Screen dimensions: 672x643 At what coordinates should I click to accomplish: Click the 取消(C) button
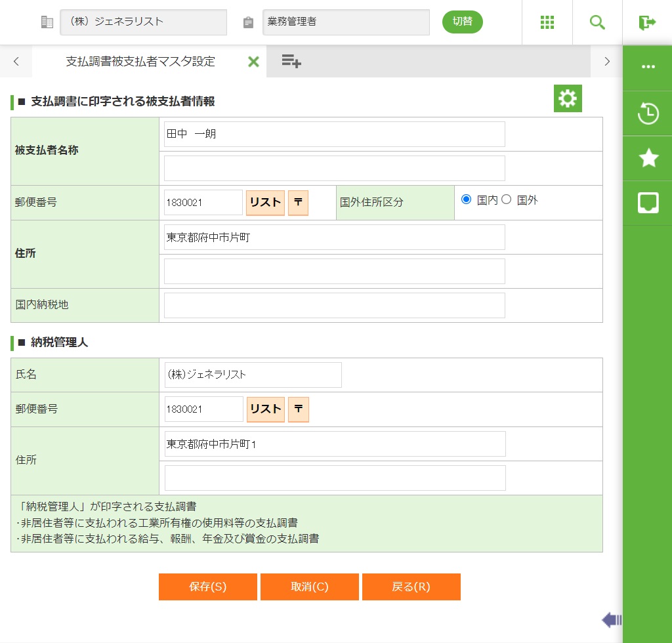click(309, 587)
